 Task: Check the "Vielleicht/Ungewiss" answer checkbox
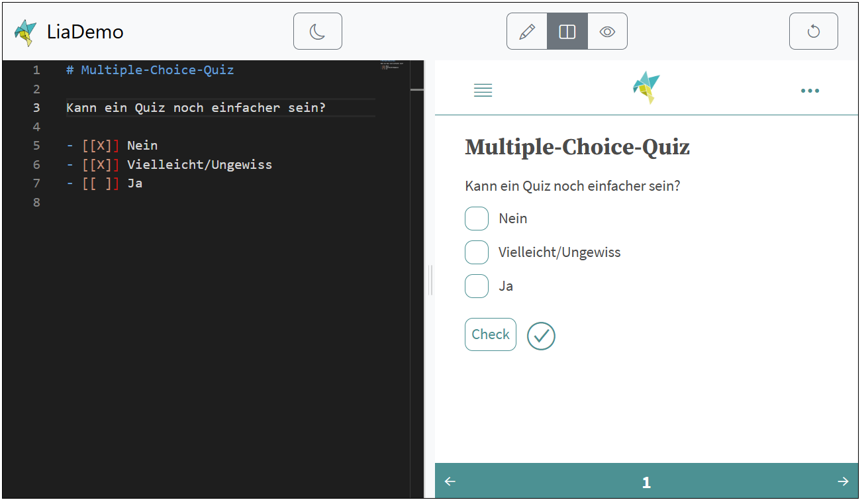477,252
